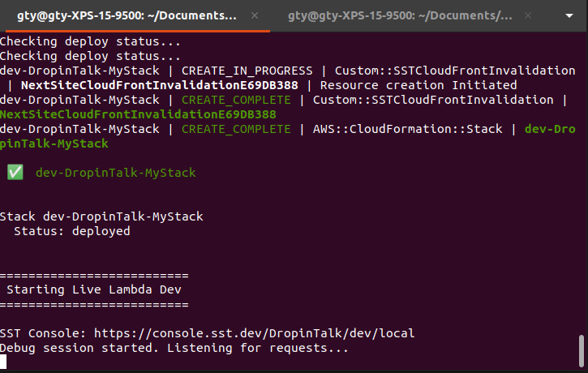Click the NextSiteCloudFrontInvalidationE69DB388 green resource name

(138, 114)
